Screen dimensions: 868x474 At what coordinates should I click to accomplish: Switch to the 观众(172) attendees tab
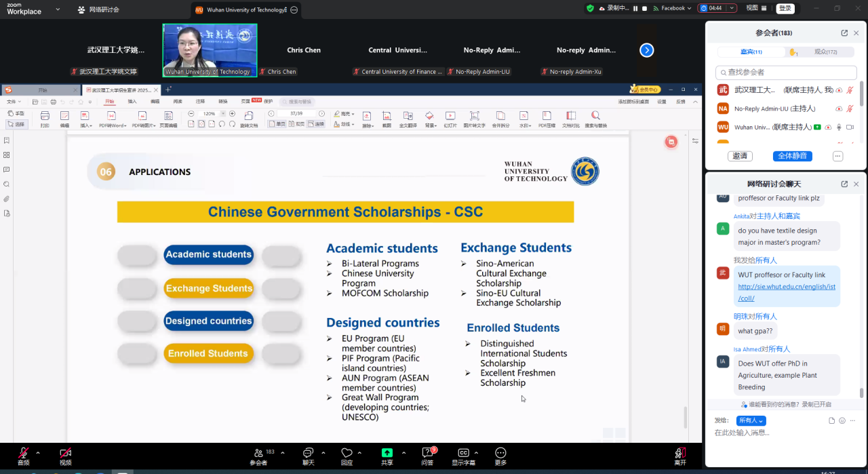click(825, 52)
